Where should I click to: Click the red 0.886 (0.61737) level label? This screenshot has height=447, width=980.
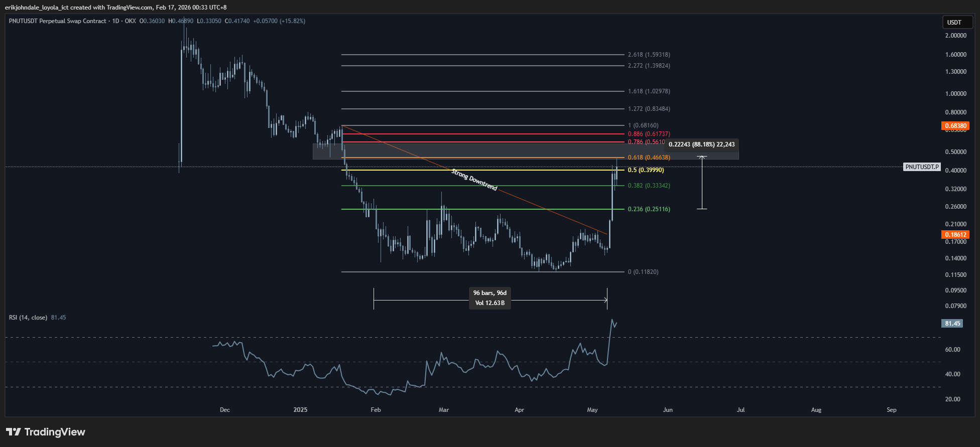[649, 134]
